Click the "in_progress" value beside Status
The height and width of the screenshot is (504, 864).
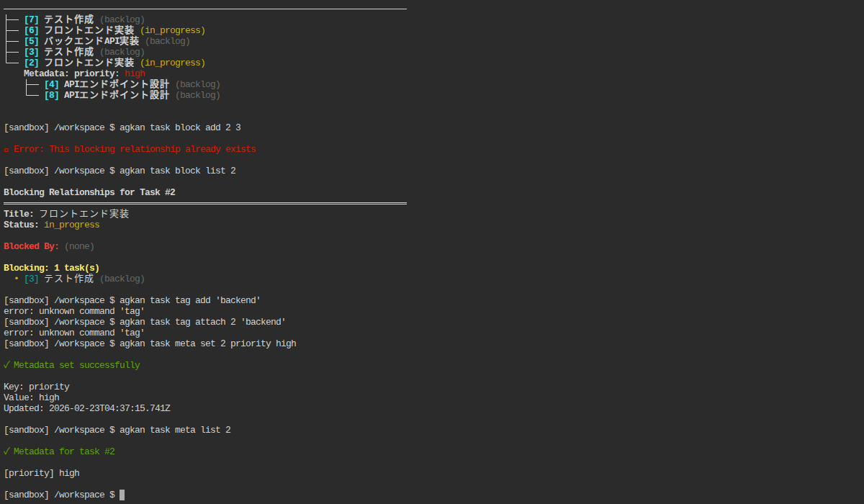point(72,225)
